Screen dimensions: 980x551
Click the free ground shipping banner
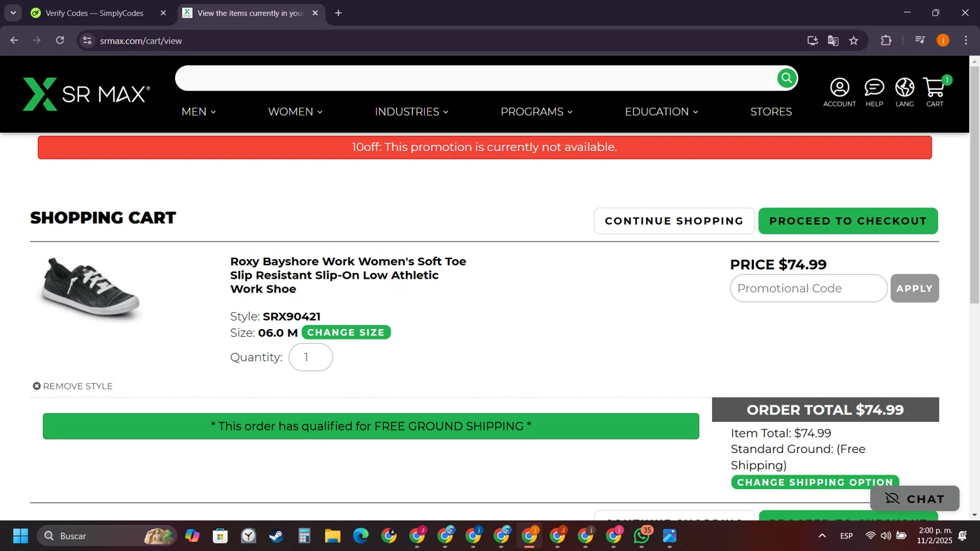coord(371,426)
